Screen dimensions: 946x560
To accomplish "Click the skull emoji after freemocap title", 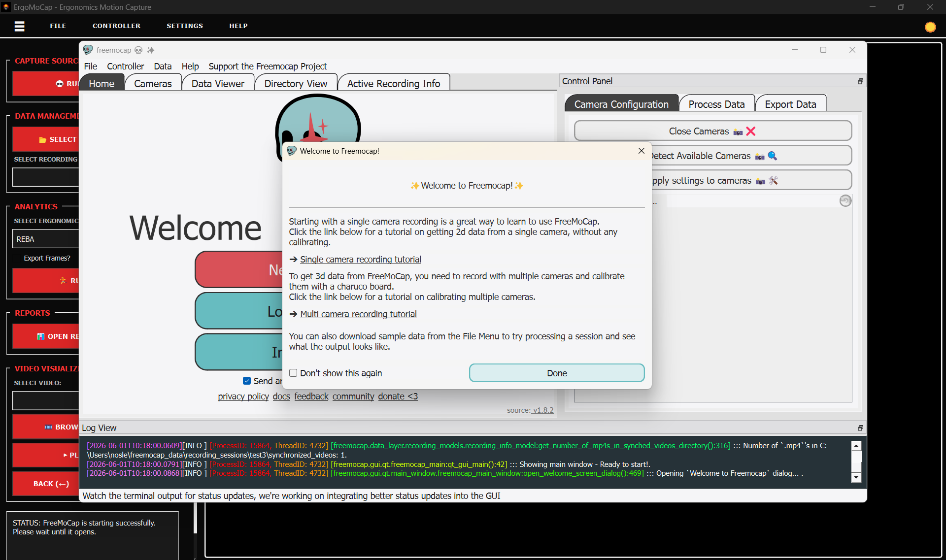I will click(x=138, y=50).
